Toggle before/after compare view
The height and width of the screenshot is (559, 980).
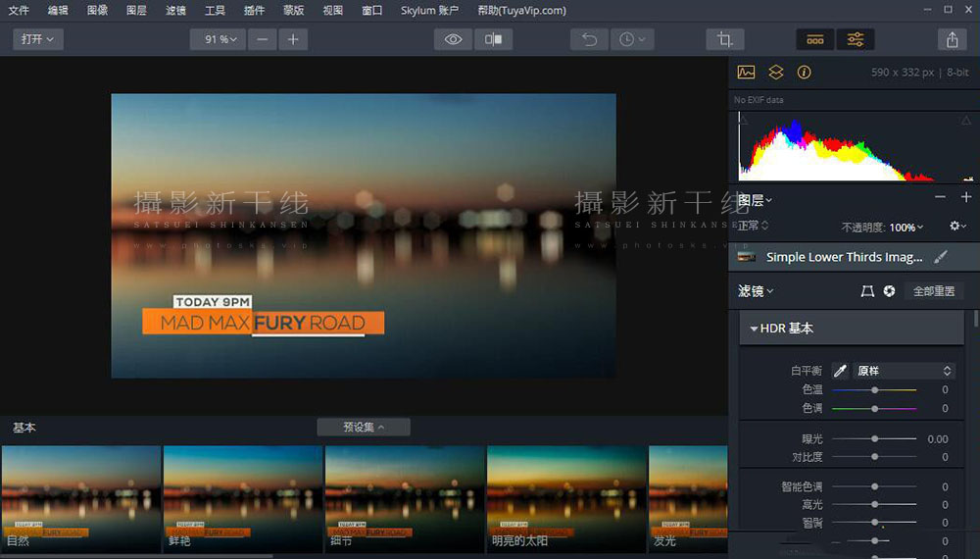pos(493,39)
